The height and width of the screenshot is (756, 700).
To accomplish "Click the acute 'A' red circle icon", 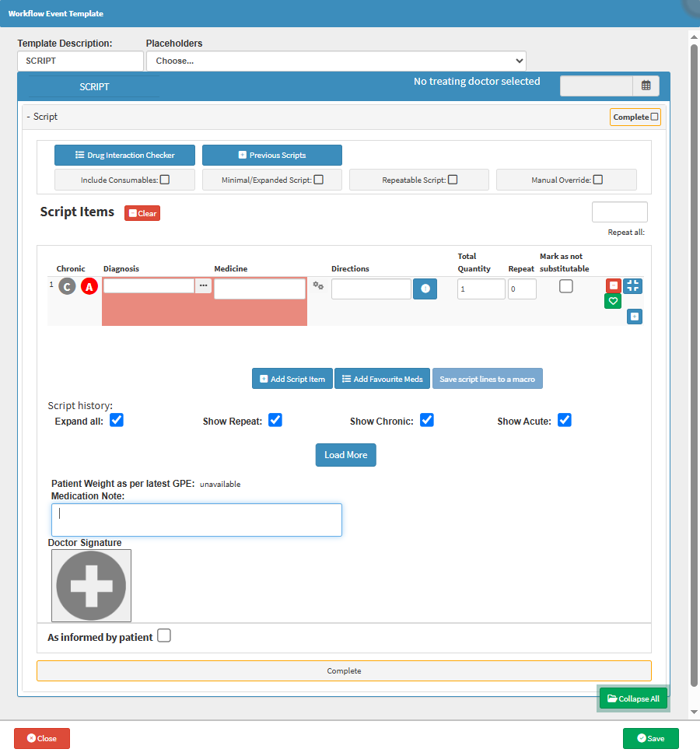I will coord(89,286).
